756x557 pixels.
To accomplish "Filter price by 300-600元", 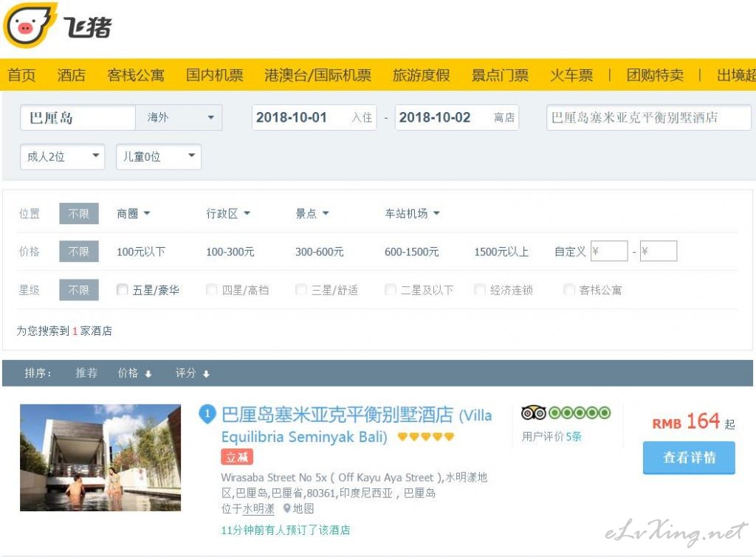I will coord(319,252).
